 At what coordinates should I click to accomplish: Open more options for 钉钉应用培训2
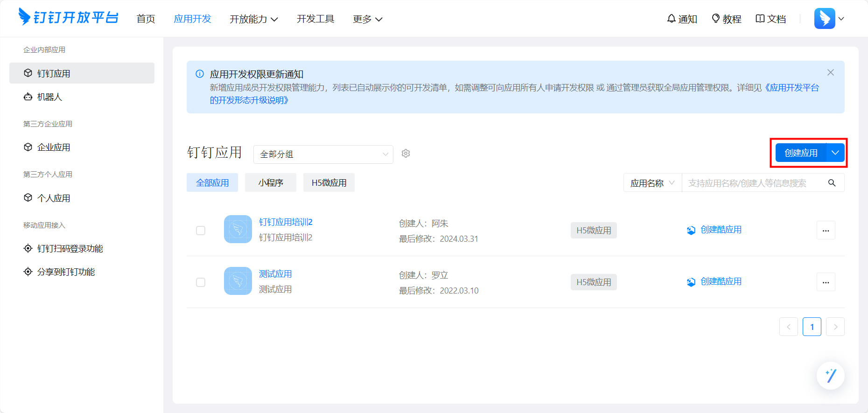[x=826, y=231]
